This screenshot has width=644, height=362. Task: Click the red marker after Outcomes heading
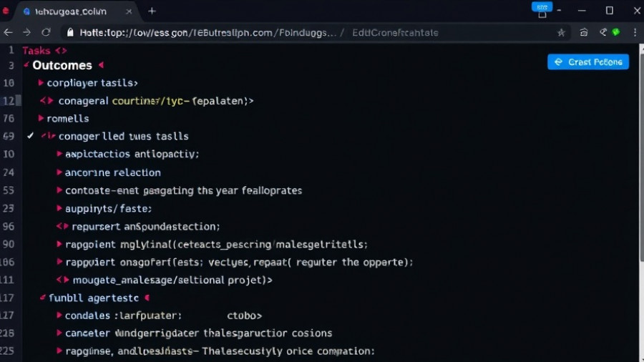[x=101, y=65]
